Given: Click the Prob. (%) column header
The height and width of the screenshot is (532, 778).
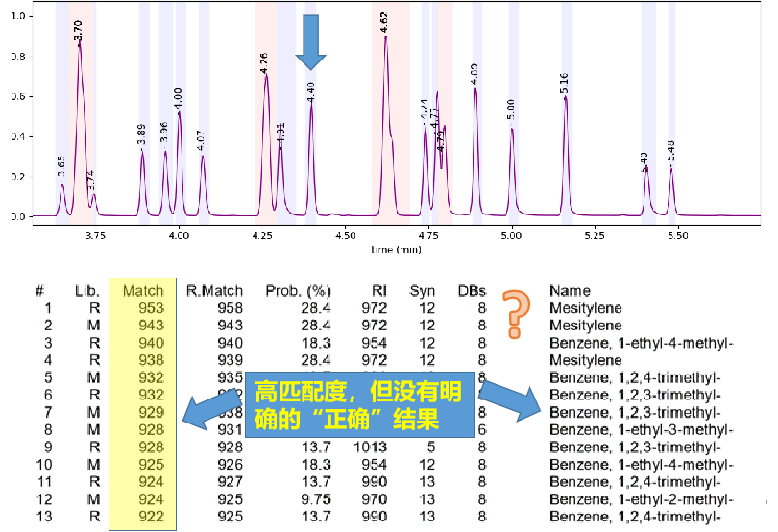Looking at the screenshot, I should pyautogui.click(x=298, y=291).
